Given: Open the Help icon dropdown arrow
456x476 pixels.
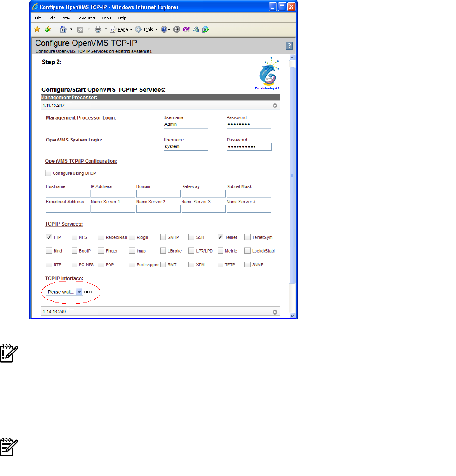Looking at the screenshot, I should click(169, 30).
